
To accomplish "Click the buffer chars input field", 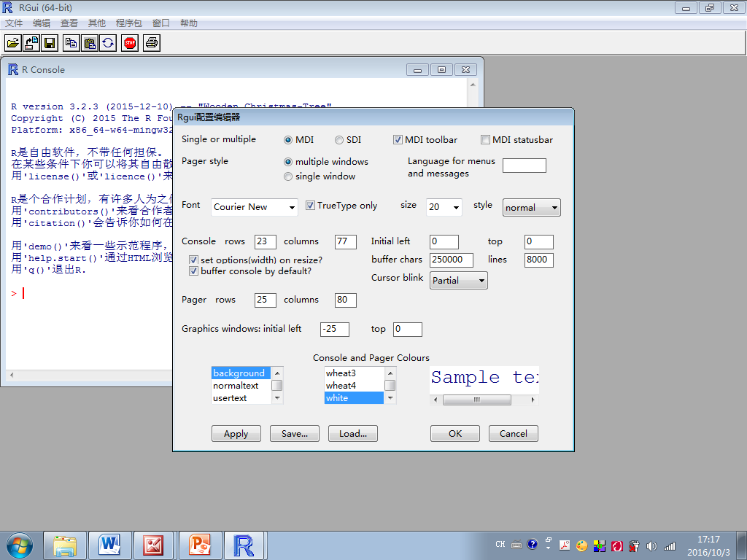I will [x=452, y=260].
